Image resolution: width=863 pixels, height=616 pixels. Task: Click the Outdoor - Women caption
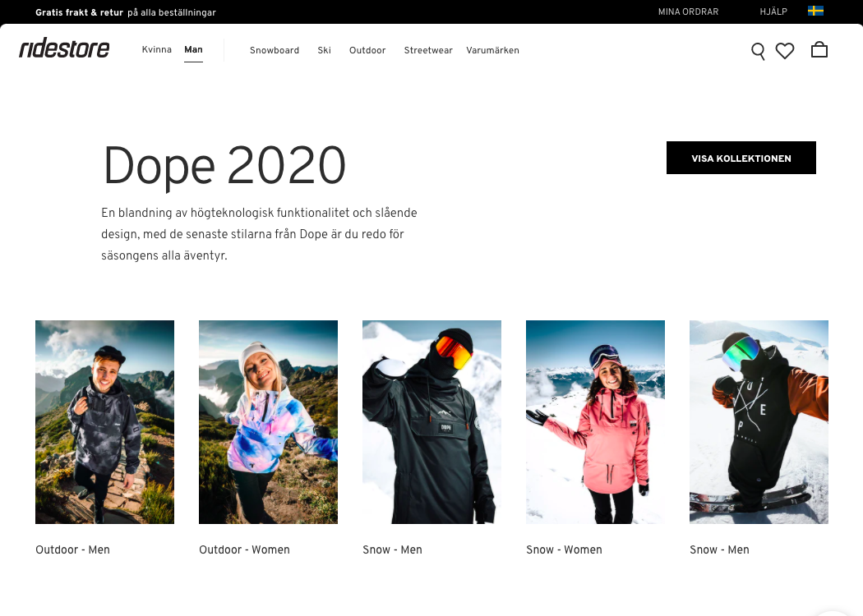pos(244,549)
